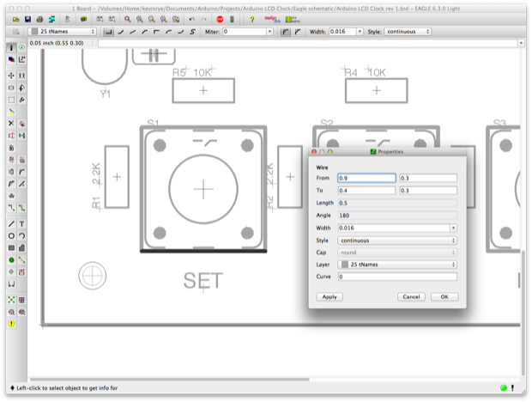Click the gray layer color swatch in Properties
Image resolution: width=532 pixels, height=402 pixels.
[x=345, y=265]
